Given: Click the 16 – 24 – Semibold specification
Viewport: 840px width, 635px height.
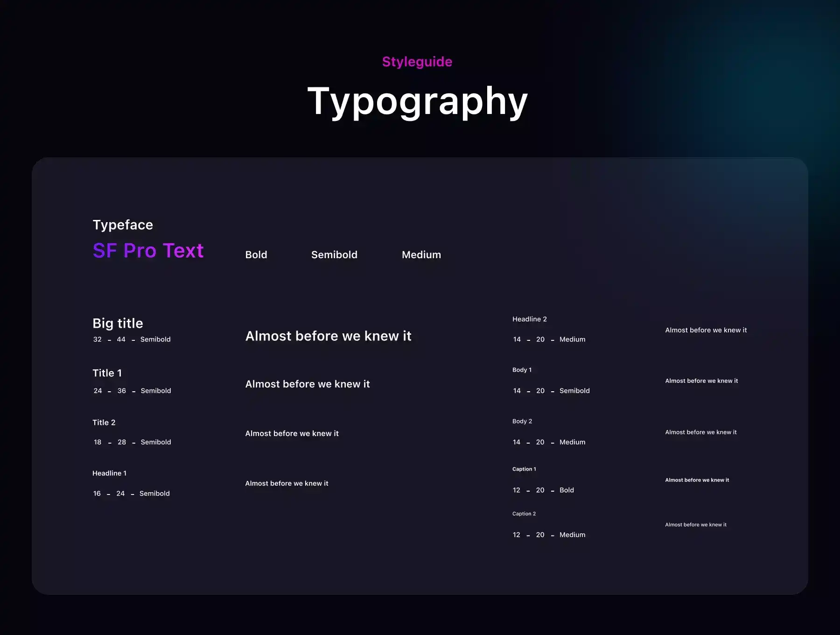Looking at the screenshot, I should pos(131,494).
